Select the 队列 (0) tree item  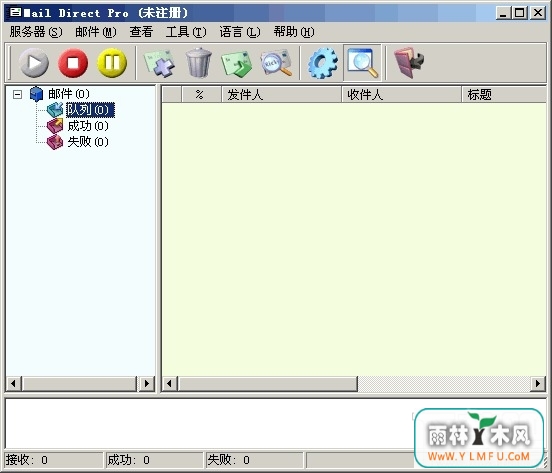pyautogui.click(x=90, y=110)
